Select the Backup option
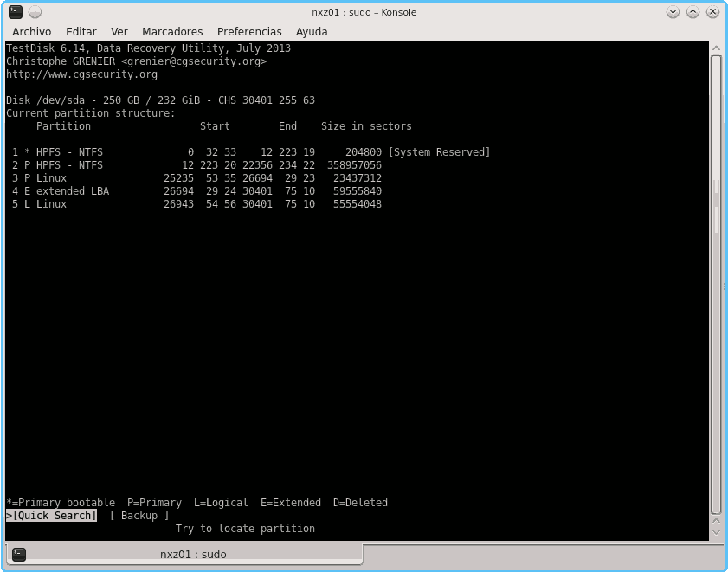This screenshot has height=572, width=728. [139, 516]
